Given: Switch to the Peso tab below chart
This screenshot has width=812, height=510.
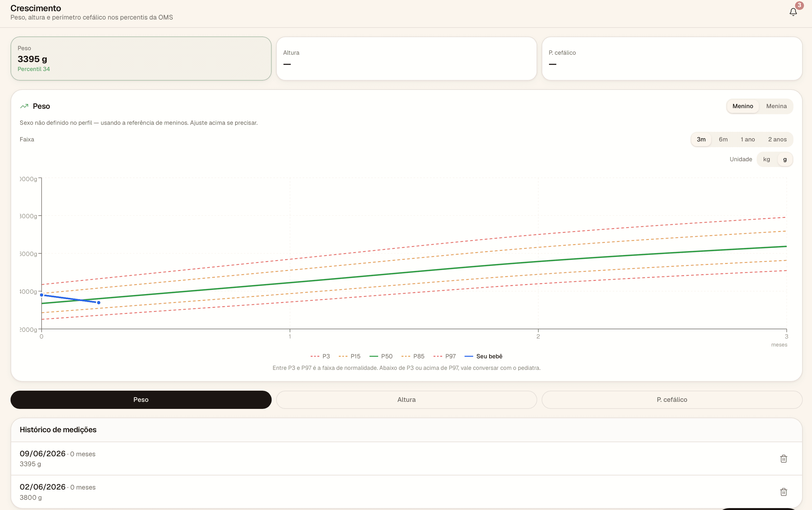Looking at the screenshot, I should click(x=141, y=400).
